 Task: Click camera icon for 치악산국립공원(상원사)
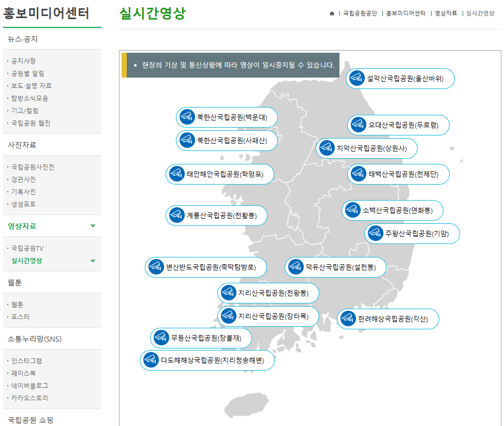pos(327,148)
